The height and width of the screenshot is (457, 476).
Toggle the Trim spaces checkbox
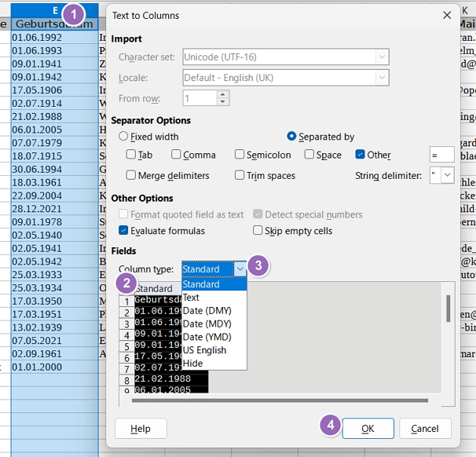[x=240, y=175]
